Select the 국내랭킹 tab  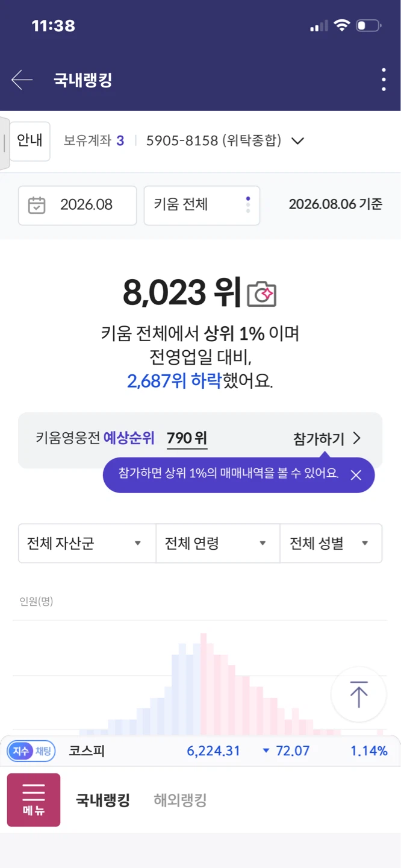pos(102,800)
